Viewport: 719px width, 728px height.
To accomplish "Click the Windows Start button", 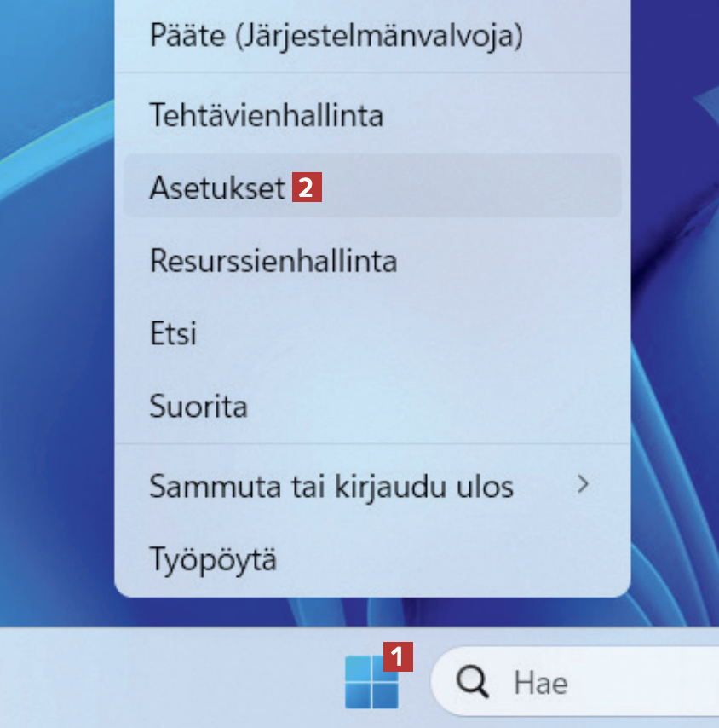I will coord(371,683).
